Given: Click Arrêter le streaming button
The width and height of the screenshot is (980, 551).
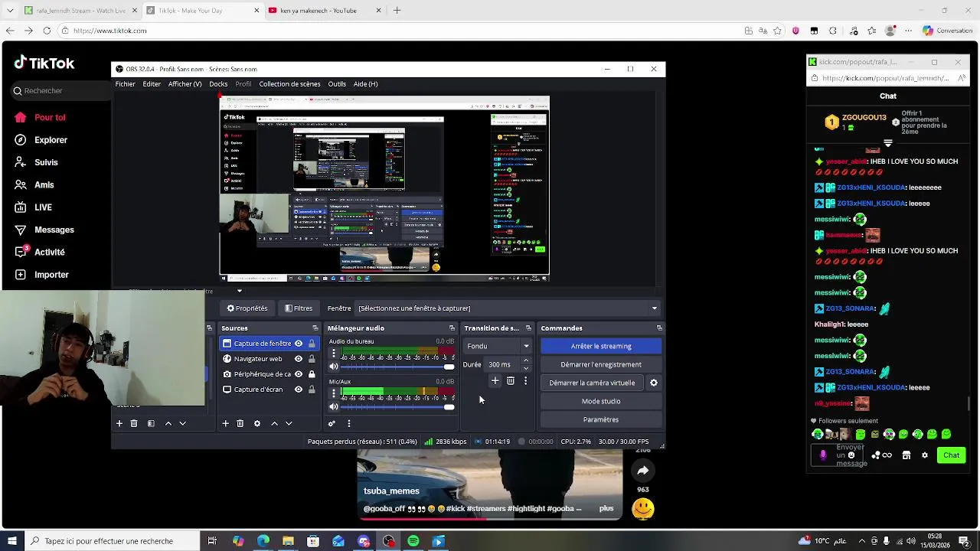Looking at the screenshot, I should (x=601, y=346).
